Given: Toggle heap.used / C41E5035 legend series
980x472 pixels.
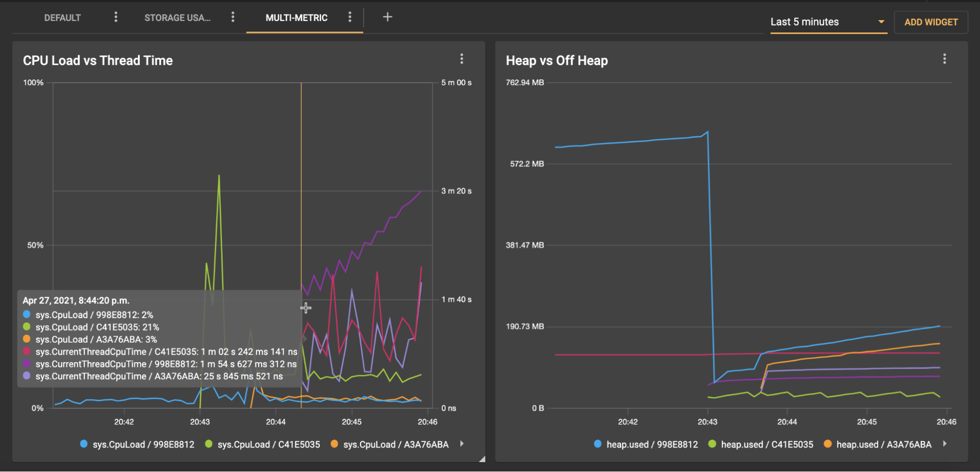Looking at the screenshot, I should [761, 445].
